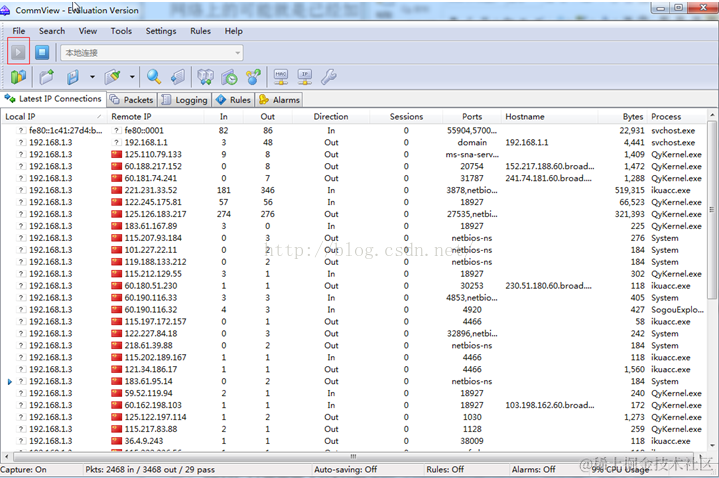Switch to the Logging tab
Viewport: 719px width, 478px height.
185,100
